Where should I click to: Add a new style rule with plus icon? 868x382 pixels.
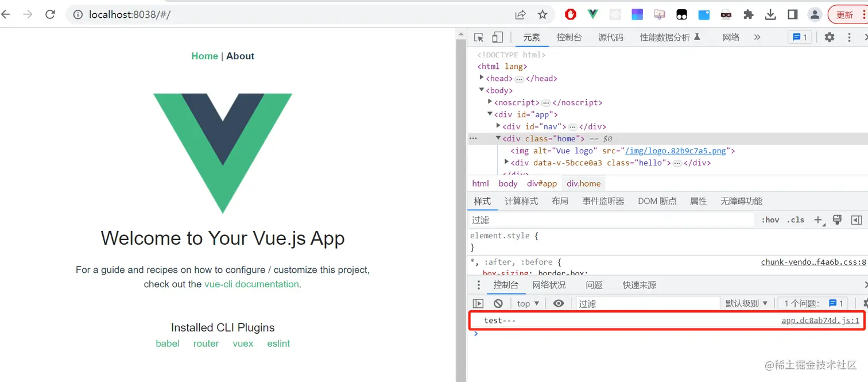[x=819, y=220]
